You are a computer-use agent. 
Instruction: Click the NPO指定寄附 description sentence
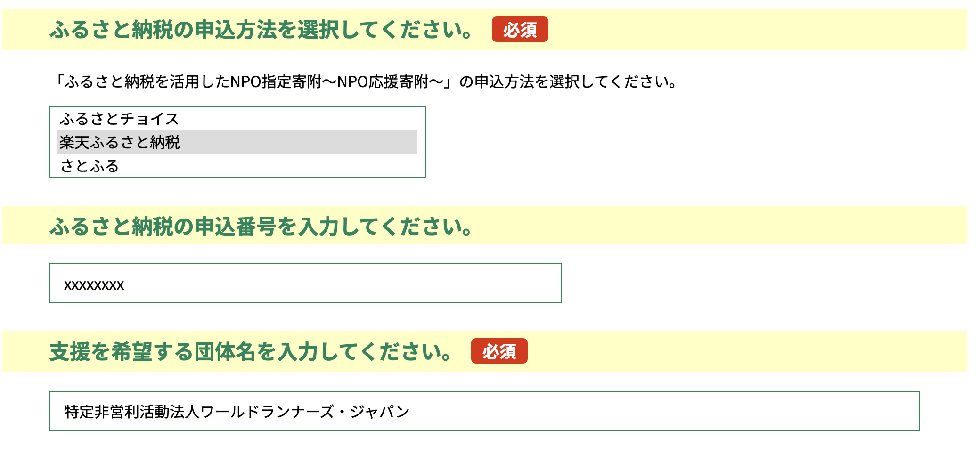coord(365,82)
